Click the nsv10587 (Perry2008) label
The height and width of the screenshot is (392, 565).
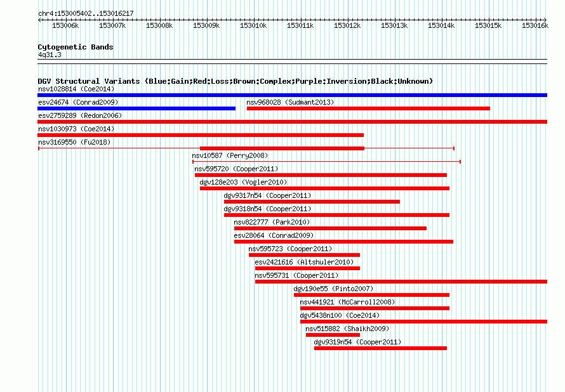(x=230, y=155)
